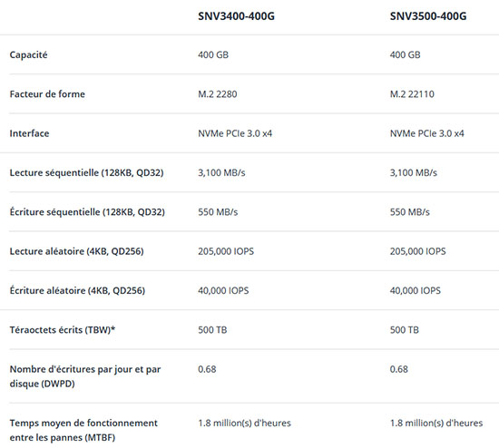Select SNV3500 40,000 IOPS value
Image resolution: width=499 pixels, height=448 pixels.
pos(416,290)
